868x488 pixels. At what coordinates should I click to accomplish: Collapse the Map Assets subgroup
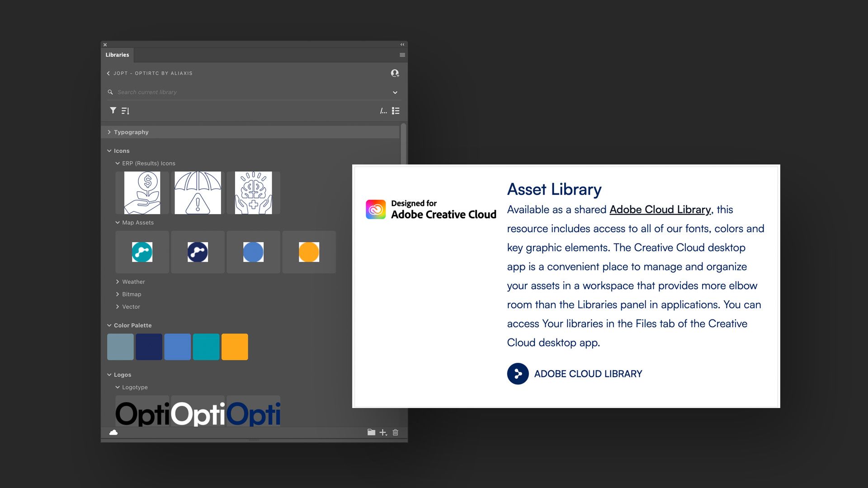coord(118,222)
